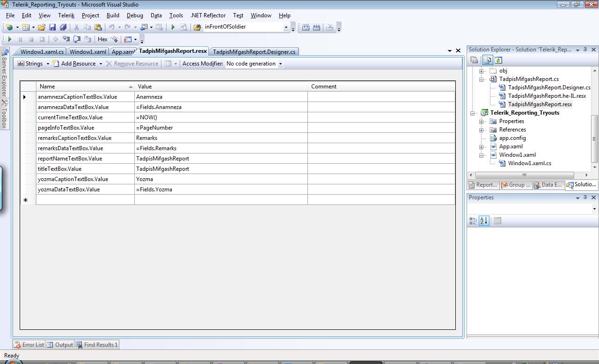Viewport: 599px width, 364px height.
Task: Click the Step Over debug icon
Action: (x=77, y=39)
